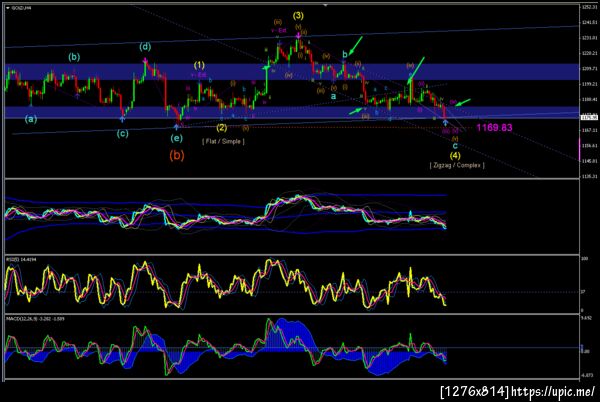The width and height of the screenshot is (600, 402).
Task: Select the cyan lowercase a wave label
Action: [333, 96]
